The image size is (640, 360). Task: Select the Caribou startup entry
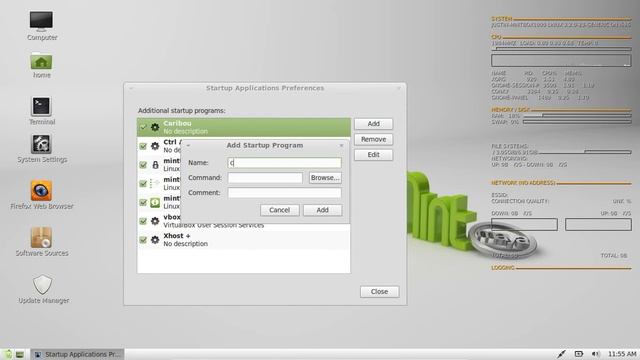[244, 127]
